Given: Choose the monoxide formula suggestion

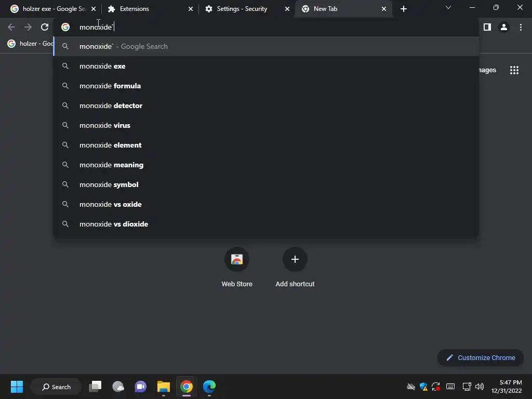Looking at the screenshot, I should [x=266, y=86].
